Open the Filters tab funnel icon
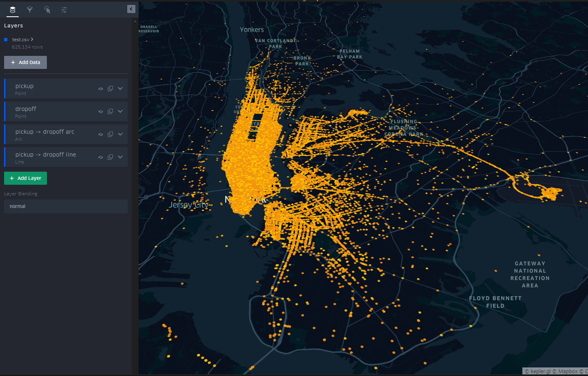The image size is (588, 376). (30, 10)
